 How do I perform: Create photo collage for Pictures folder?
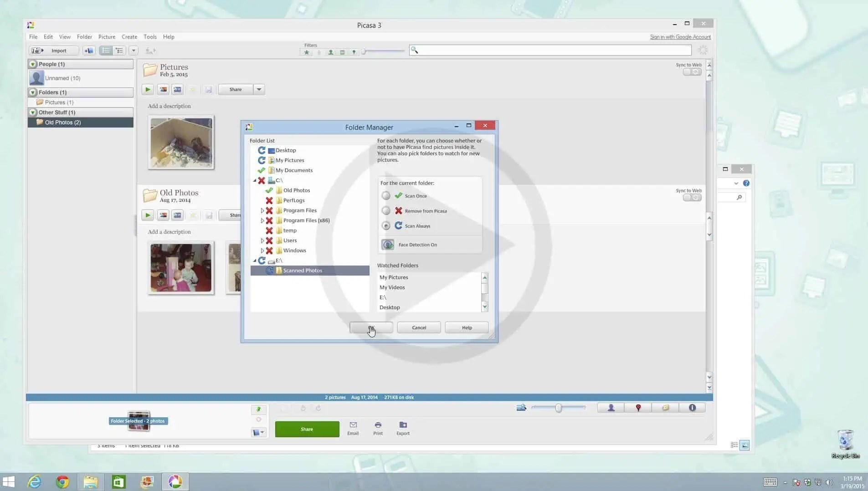(163, 90)
